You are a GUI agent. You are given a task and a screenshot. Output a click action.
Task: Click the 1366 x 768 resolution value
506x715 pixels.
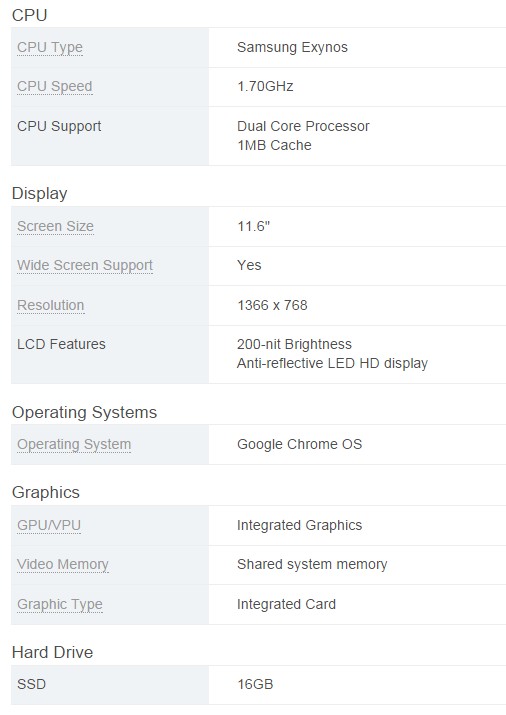coord(272,306)
